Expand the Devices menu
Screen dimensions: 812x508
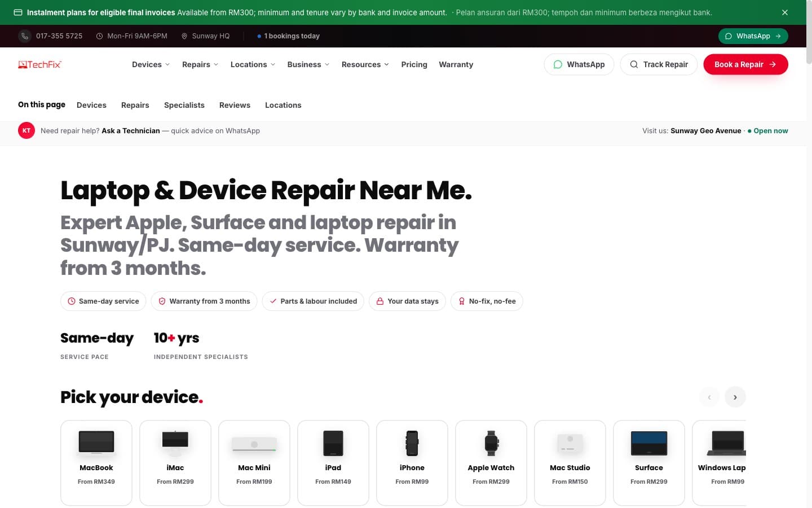pos(151,64)
